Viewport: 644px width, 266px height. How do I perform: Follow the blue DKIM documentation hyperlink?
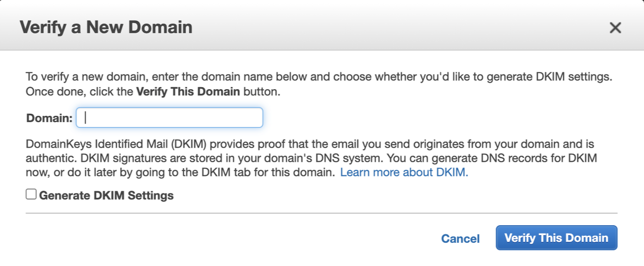coord(404,173)
